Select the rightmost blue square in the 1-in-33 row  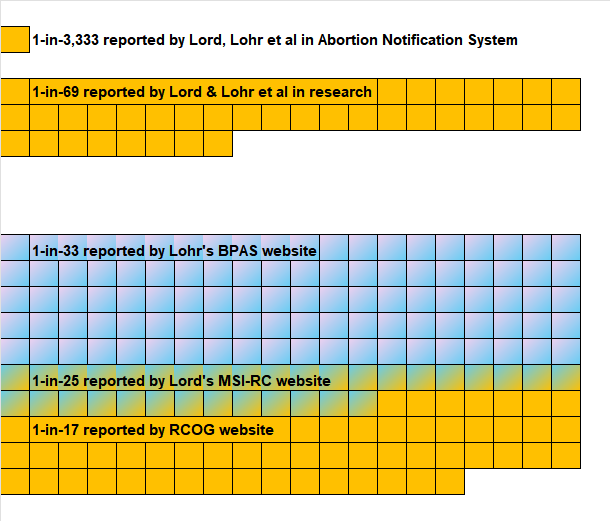566,247
